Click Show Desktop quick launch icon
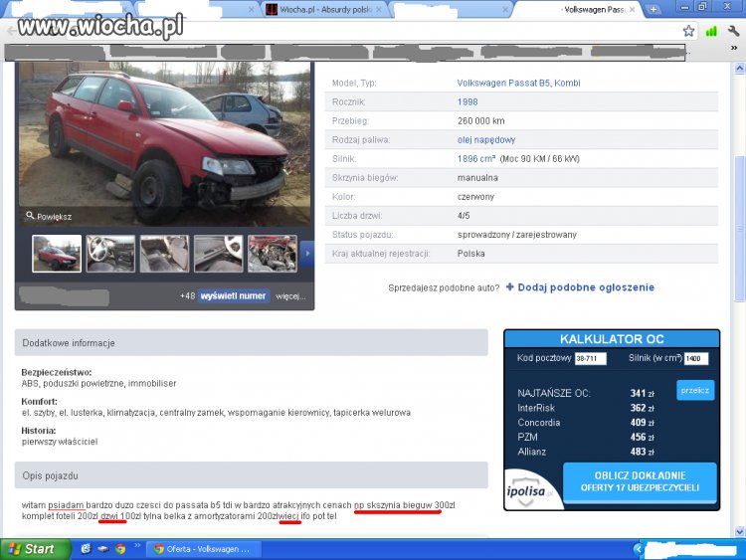The image size is (746, 560). pyautogui.click(x=103, y=549)
